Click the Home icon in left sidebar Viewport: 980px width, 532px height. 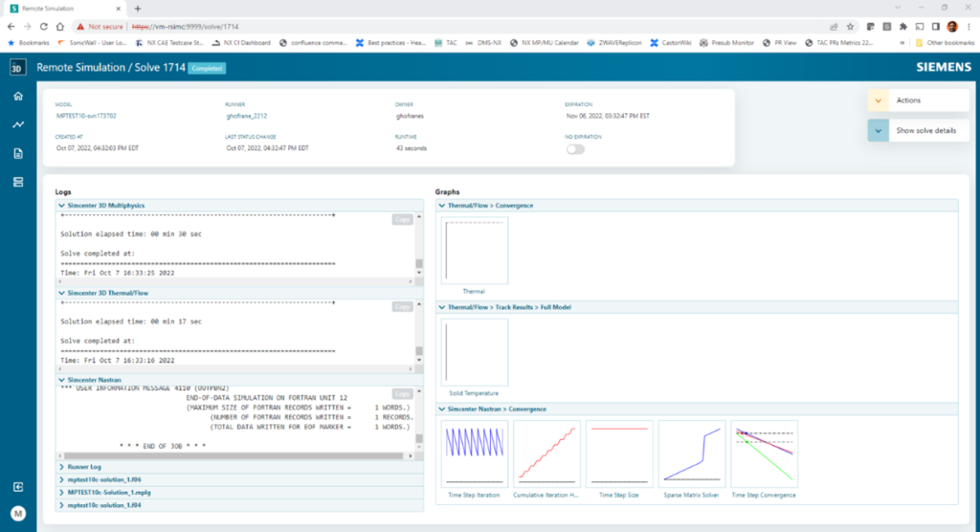(17, 97)
